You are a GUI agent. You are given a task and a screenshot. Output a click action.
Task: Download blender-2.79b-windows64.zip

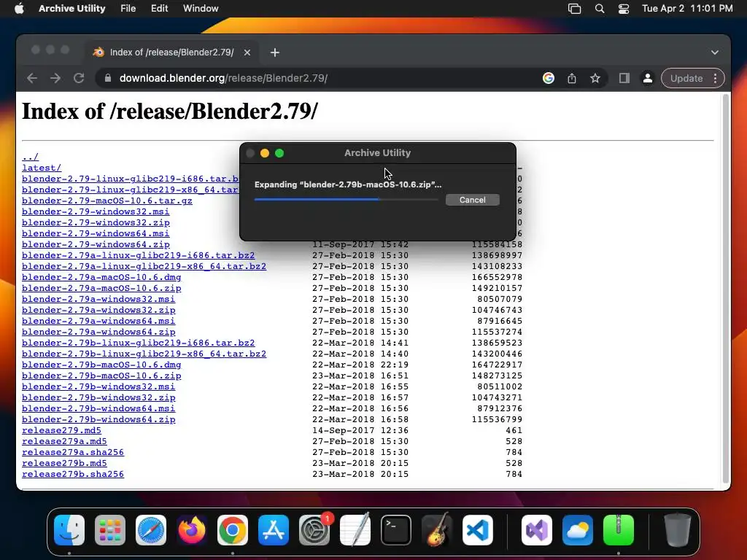(98, 419)
